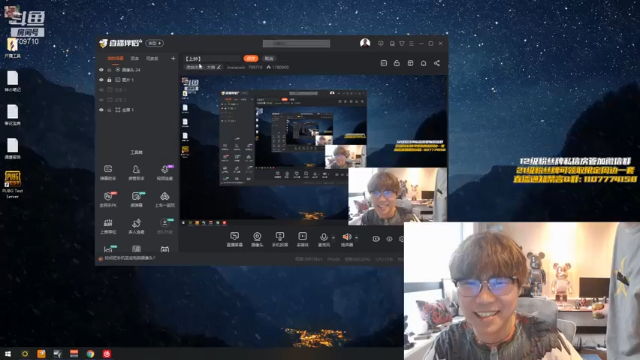This screenshot has height=360, width=640.
Task: Unlock the image 1 layer padlock
Action: 109,80
